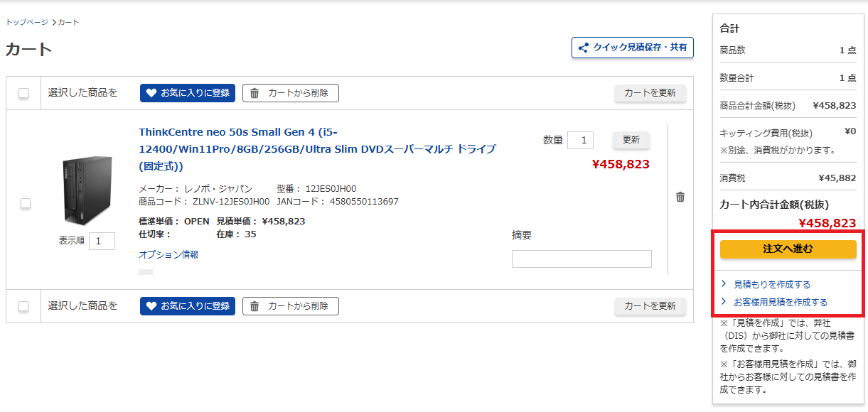Click trash icon beside the product row
This screenshot has height=412, width=868.
pyautogui.click(x=680, y=197)
